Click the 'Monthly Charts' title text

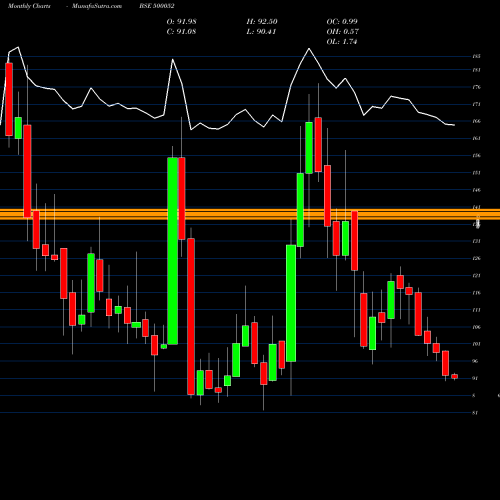(x=29, y=6)
